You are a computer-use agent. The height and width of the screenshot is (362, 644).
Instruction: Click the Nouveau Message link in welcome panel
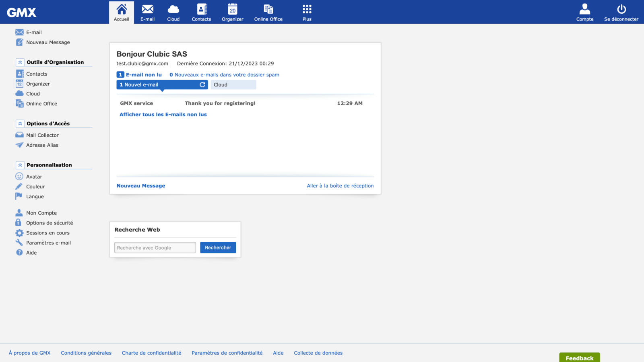coord(141,186)
